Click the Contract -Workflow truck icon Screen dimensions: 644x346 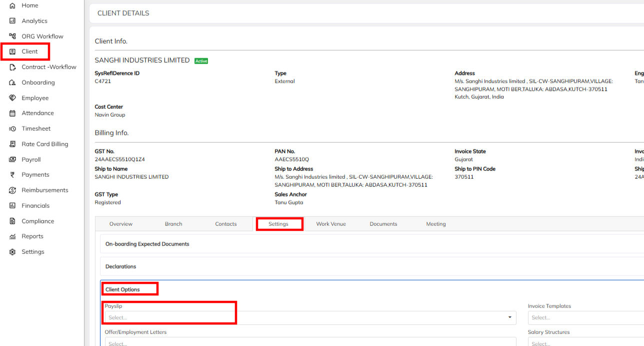[12, 67]
